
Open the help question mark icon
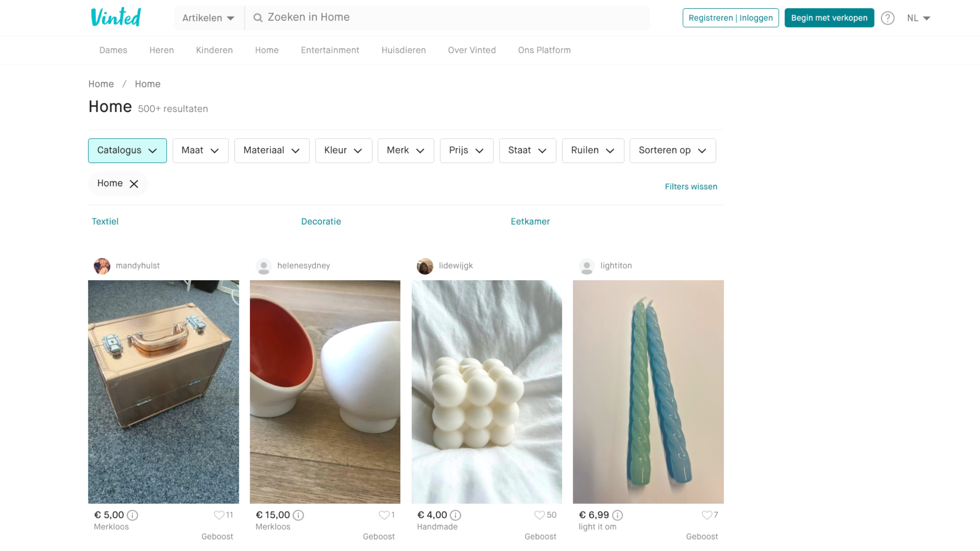point(887,18)
